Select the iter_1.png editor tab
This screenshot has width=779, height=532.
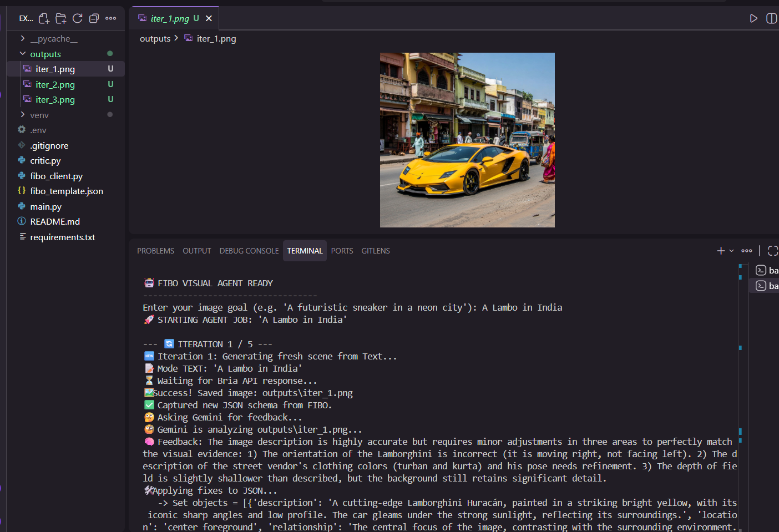[x=174, y=18]
